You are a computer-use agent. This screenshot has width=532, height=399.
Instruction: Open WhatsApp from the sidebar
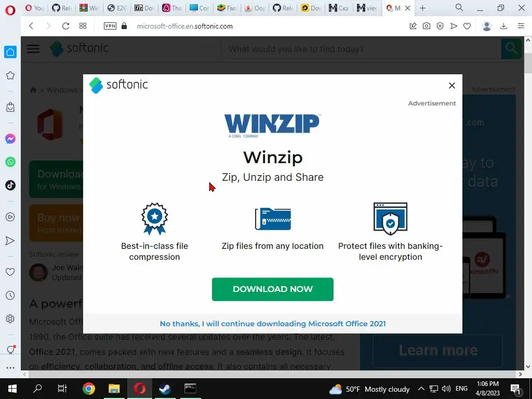point(10,162)
